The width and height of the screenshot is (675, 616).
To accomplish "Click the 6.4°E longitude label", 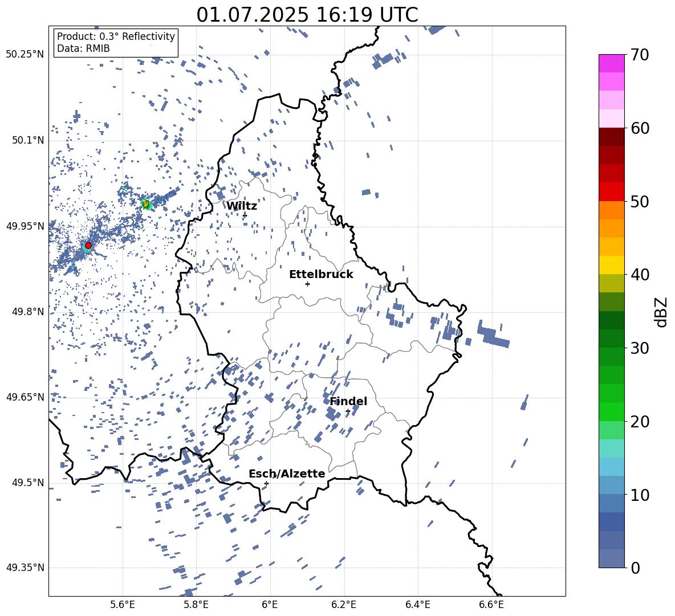I will point(417,605).
